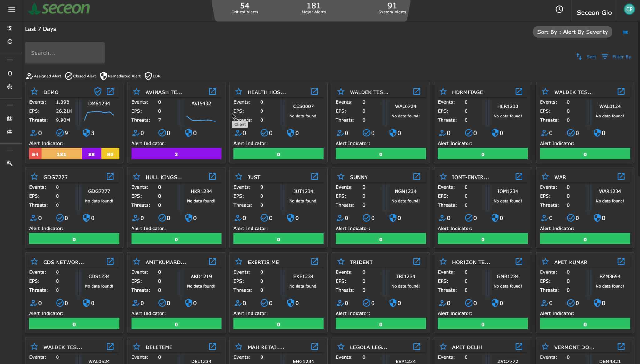Select the 181 Major Alerts tab

coord(313,8)
